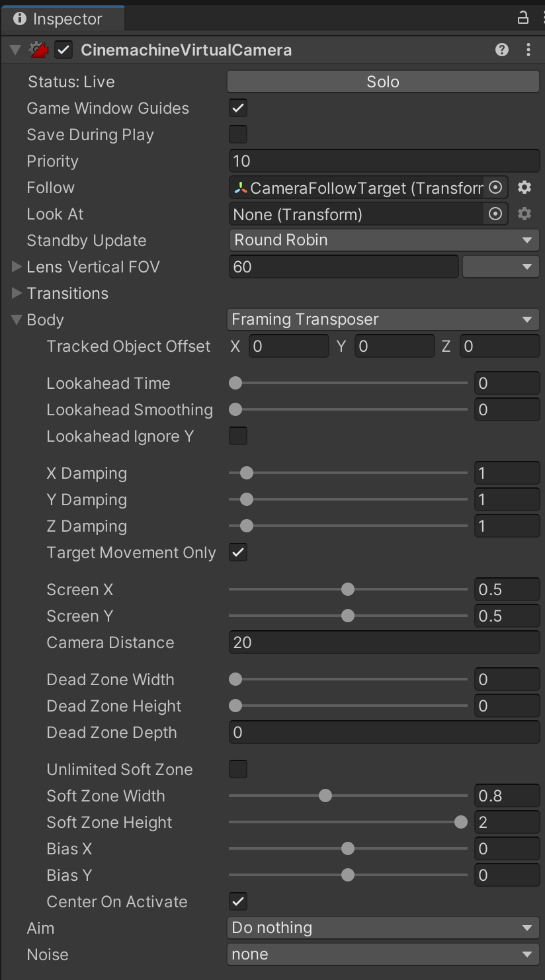
Task: Open the Aim dropdown
Action: pos(384,928)
